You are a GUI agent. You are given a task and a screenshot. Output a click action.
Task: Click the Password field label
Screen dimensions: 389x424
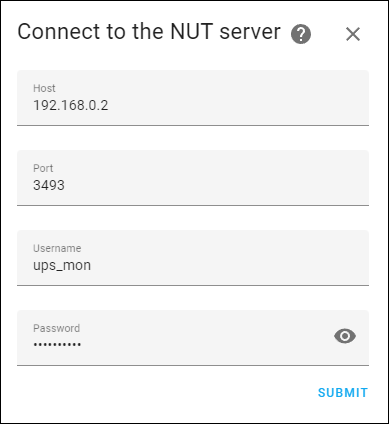(x=56, y=328)
